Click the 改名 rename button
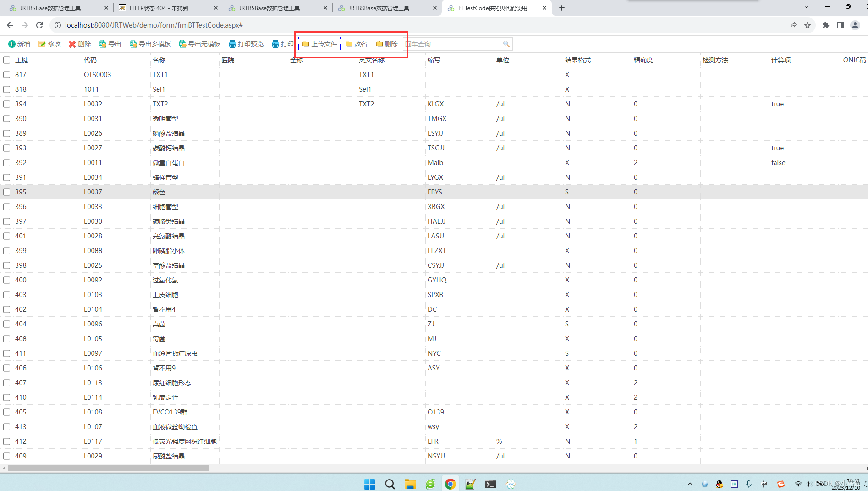The width and height of the screenshot is (868, 491). [356, 44]
